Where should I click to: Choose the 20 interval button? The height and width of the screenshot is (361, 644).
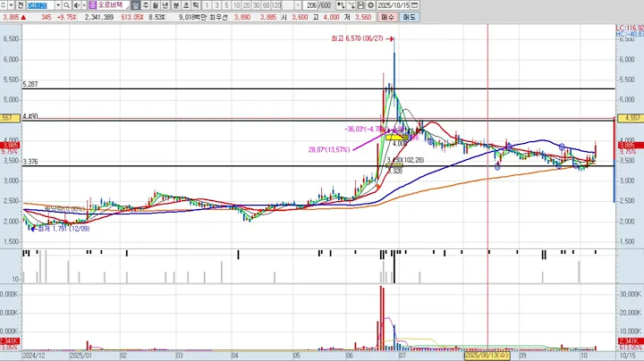pos(247,5)
